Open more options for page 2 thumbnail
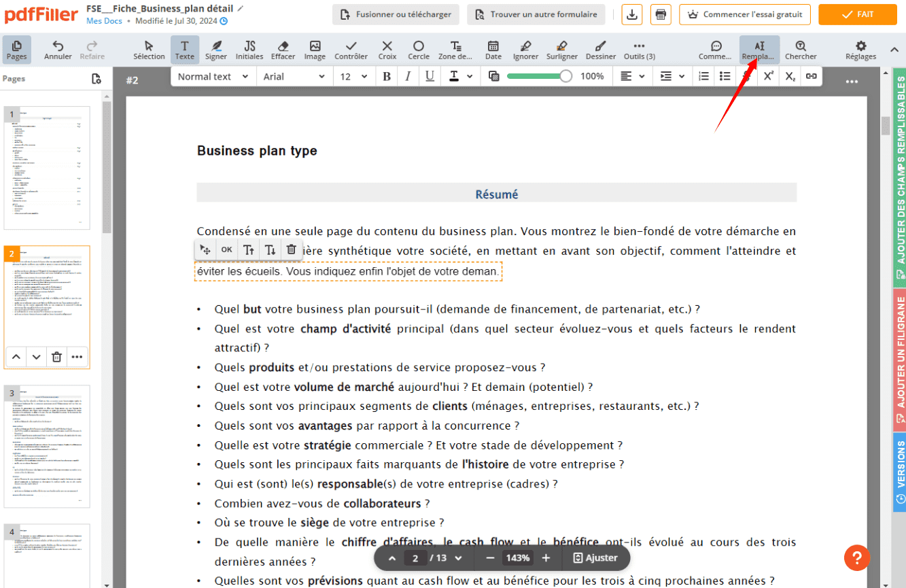The height and width of the screenshot is (588, 906). pos(77,357)
